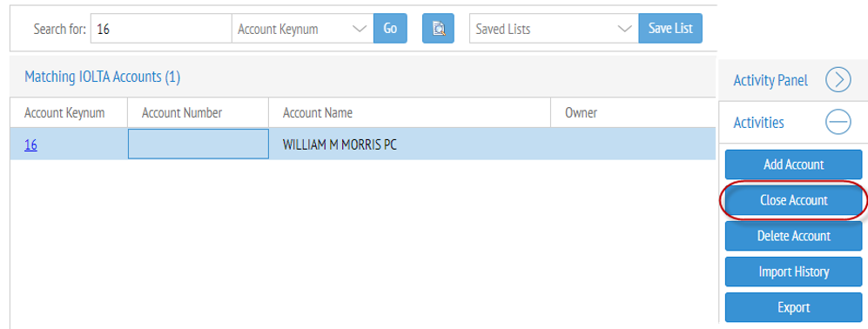The height and width of the screenshot is (329, 868).
Task: Click the Save List button
Action: tap(670, 28)
